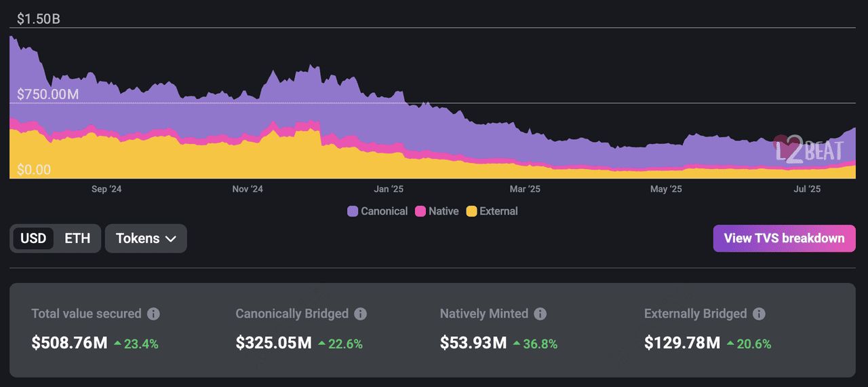Click the $750.00M gridline label on chart
The width and height of the screenshot is (868, 387).
[47, 94]
